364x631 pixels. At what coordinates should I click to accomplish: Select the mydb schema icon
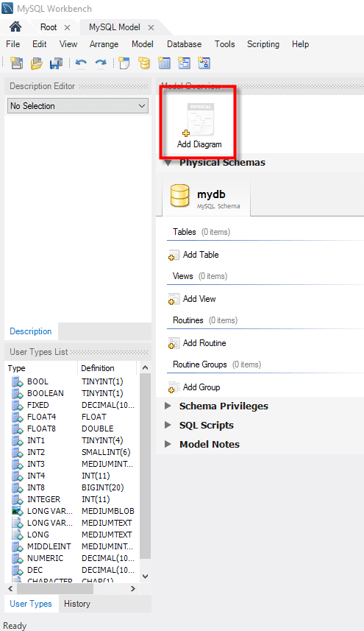click(179, 196)
